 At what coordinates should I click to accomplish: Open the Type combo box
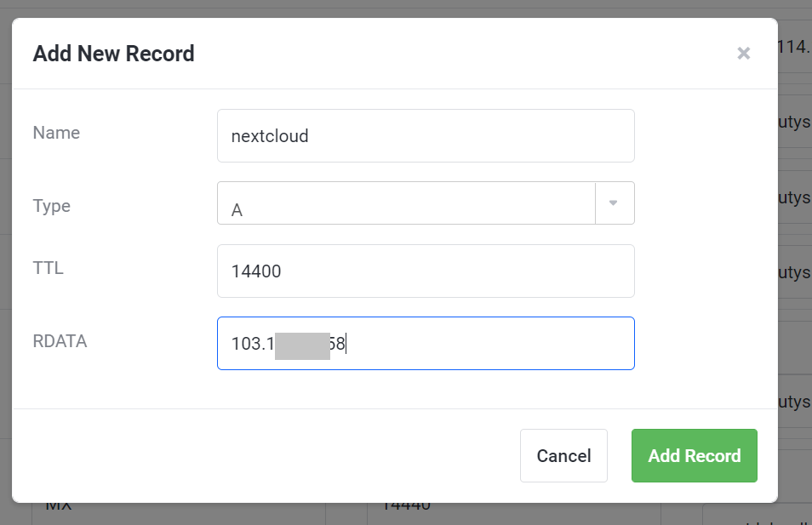(406, 203)
